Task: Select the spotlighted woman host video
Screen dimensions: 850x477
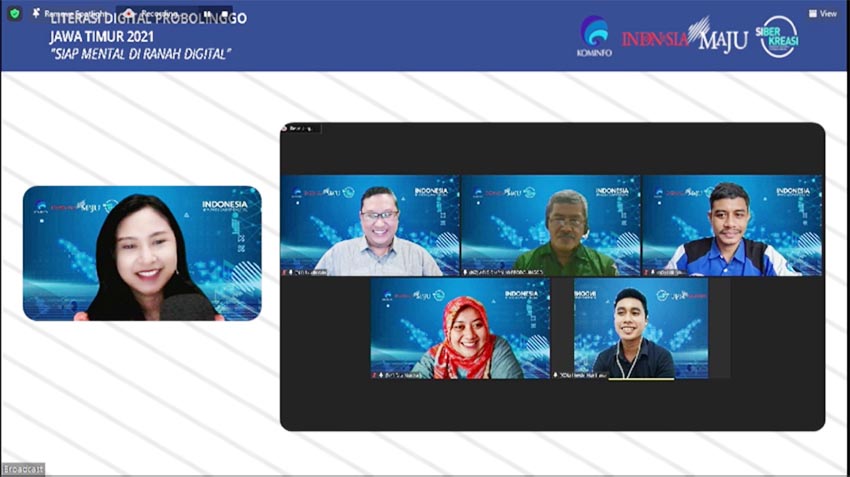Action: 142,253
